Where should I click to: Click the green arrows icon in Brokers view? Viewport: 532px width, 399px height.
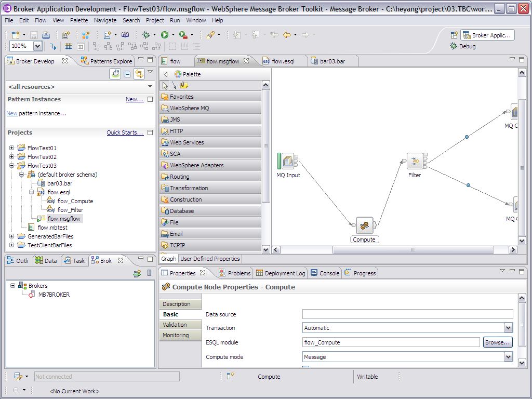tap(137, 273)
